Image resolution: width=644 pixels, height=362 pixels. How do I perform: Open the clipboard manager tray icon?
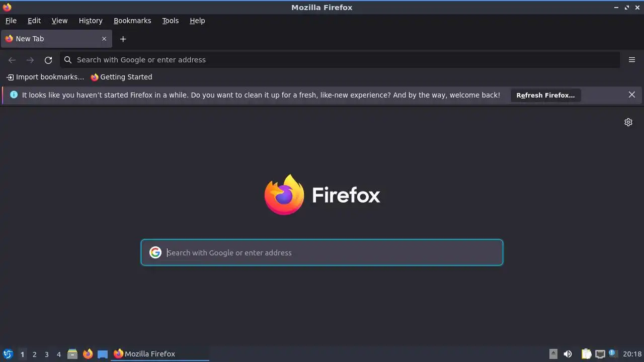[586, 354]
